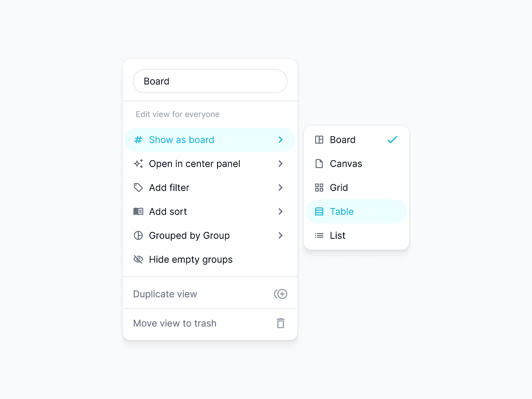Click the sparkle icon beside Open in center panel
The width and height of the screenshot is (532, 399).
[138, 163]
